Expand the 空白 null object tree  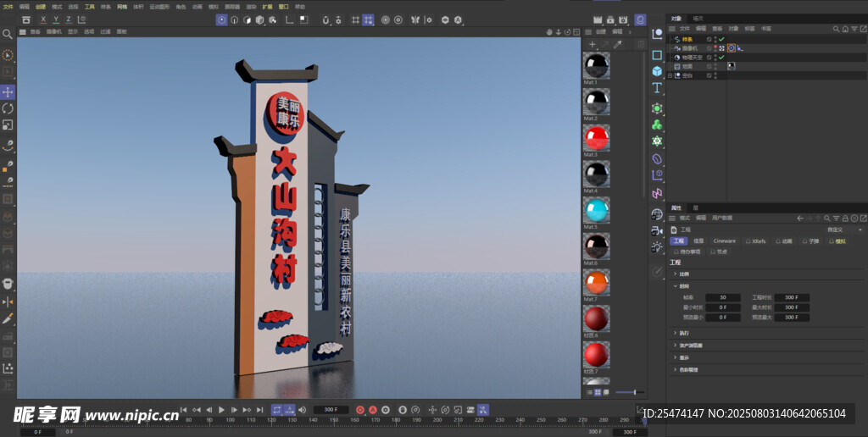pos(670,75)
